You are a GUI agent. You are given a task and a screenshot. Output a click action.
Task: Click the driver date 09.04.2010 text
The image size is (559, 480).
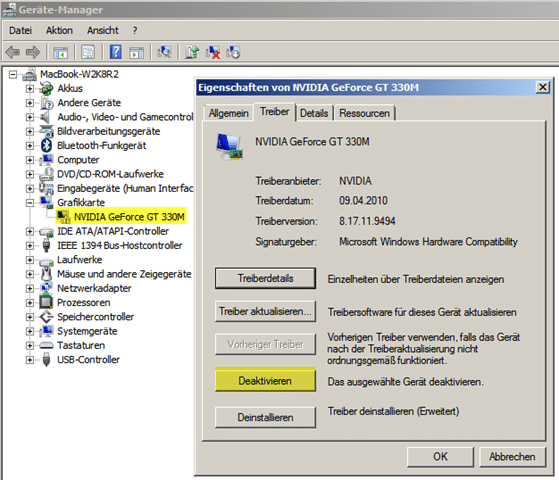[363, 200]
